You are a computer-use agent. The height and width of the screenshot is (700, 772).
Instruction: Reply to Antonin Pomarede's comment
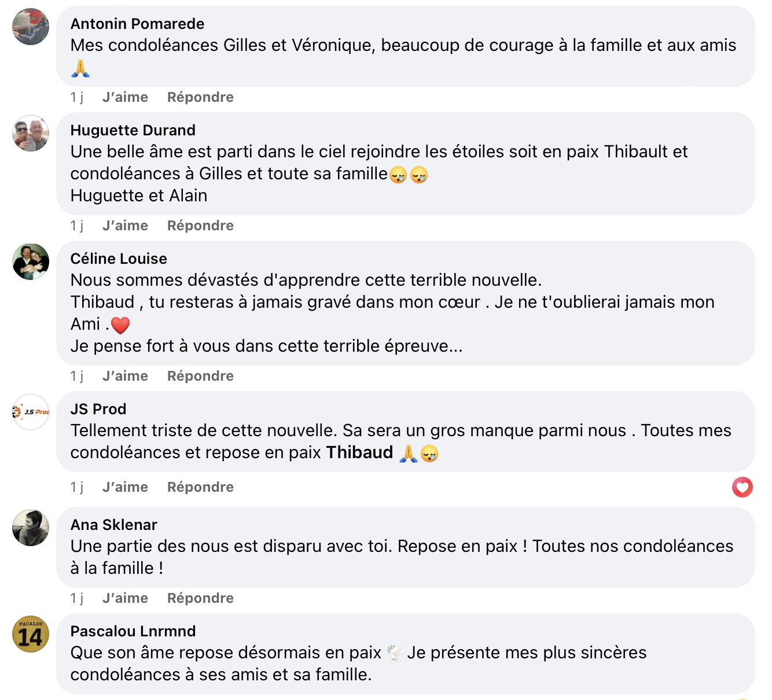200,97
